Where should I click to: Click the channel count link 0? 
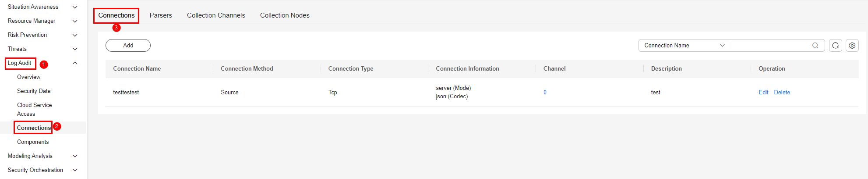pos(545,93)
